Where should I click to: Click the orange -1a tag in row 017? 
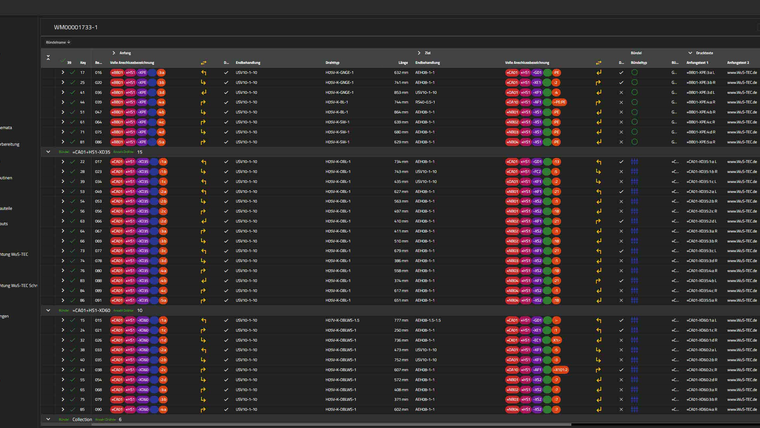tap(162, 161)
